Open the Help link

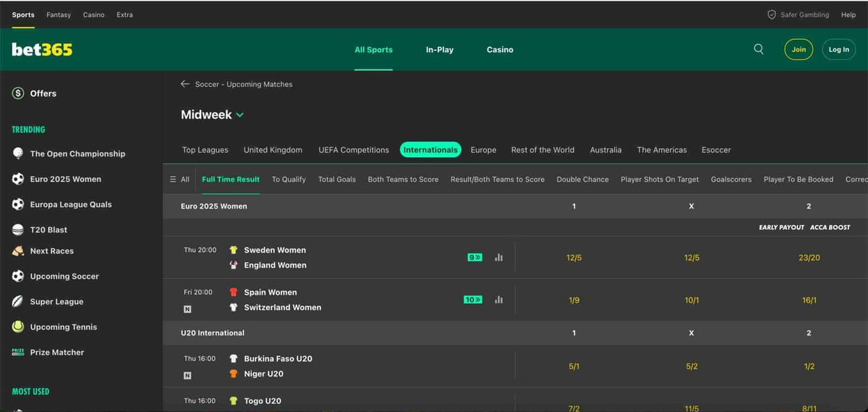[x=848, y=14]
